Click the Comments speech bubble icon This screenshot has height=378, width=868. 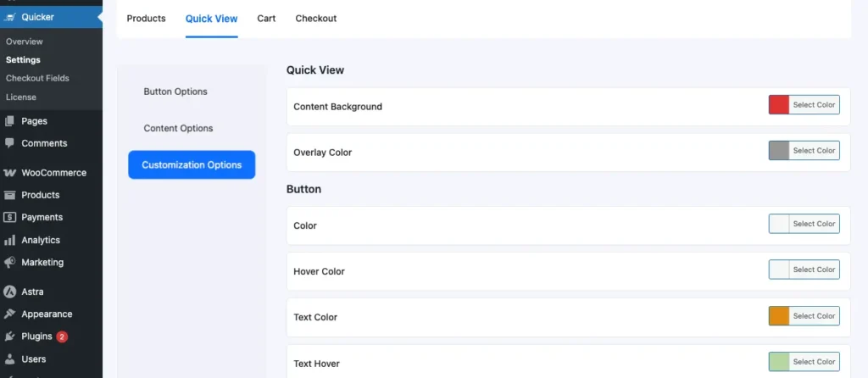click(9, 143)
